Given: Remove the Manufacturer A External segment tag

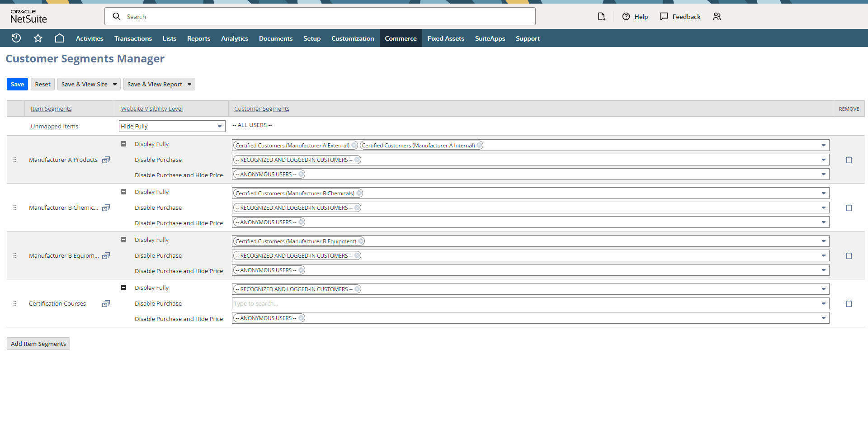Looking at the screenshot, I should (354, 146).
